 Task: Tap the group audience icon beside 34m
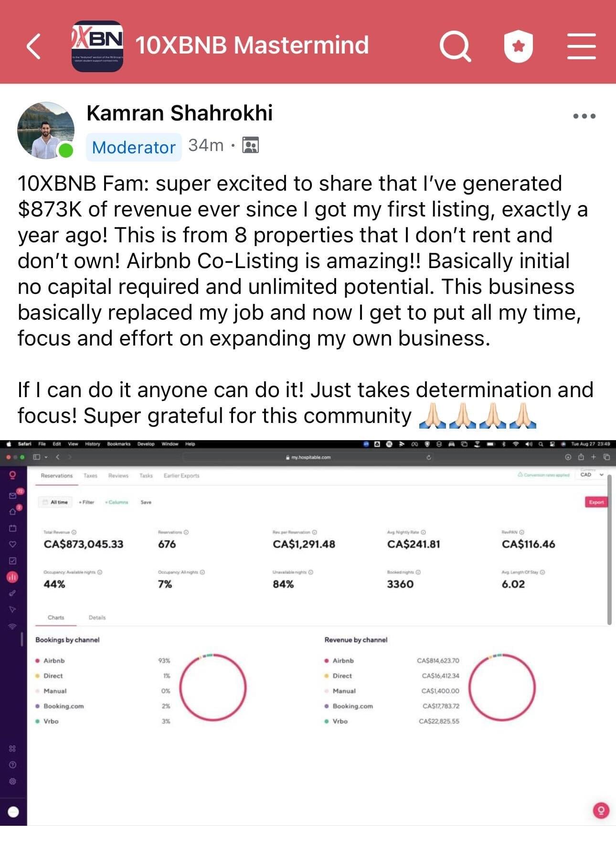tap(251, 145)
